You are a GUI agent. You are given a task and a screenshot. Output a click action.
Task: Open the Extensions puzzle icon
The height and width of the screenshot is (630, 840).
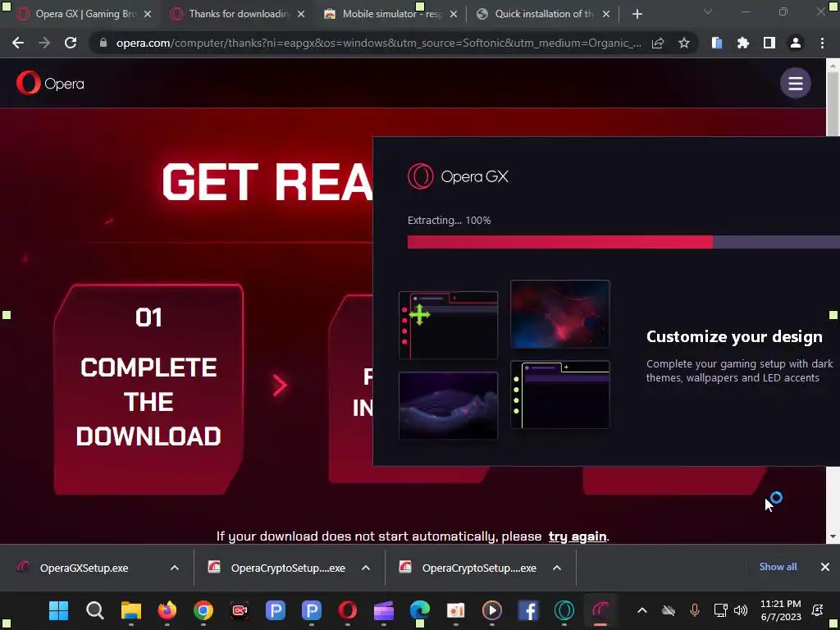(x=743, y=43)
